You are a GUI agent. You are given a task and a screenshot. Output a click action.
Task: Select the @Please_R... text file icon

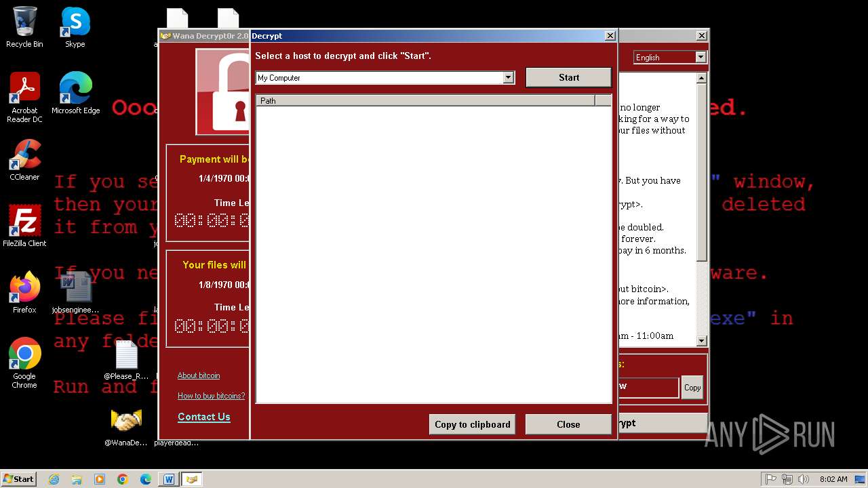(x=126, y=360)
